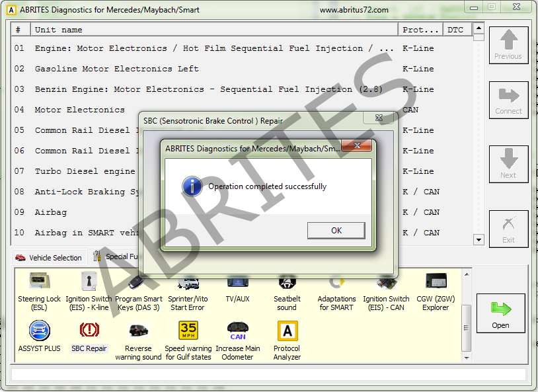Click the DTC column header
Screen dimensions: 538x392
pyautogui.click(x=458, y=30)
